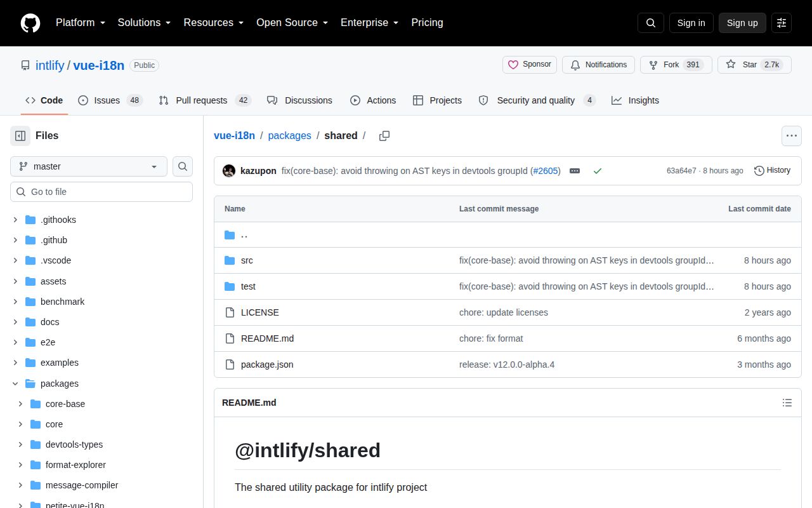Image resolution: width=812 pixels, height=508 pixels.
Task: Expand the .vscode folder chevron
Action: pos(15,260)
